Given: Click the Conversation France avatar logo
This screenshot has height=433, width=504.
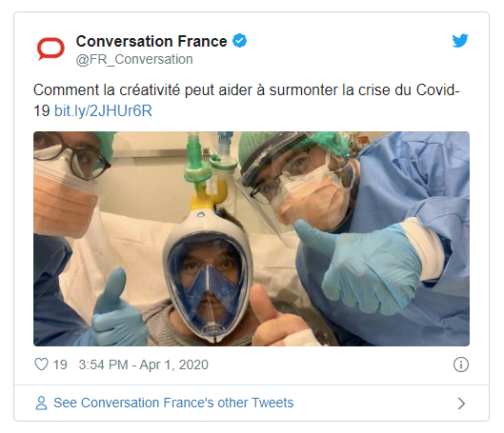Looking at the screenshot, I should pos(50,49).
